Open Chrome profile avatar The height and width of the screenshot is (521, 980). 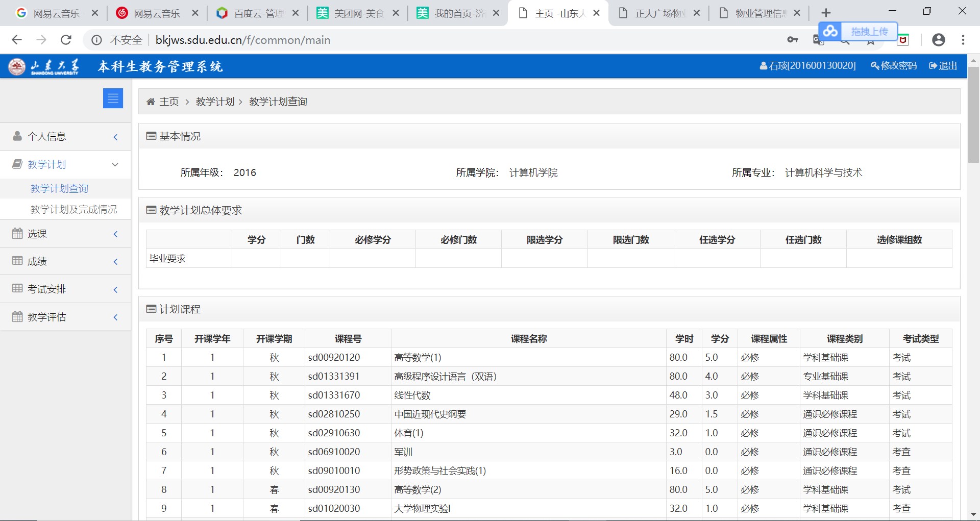(938, 40)
